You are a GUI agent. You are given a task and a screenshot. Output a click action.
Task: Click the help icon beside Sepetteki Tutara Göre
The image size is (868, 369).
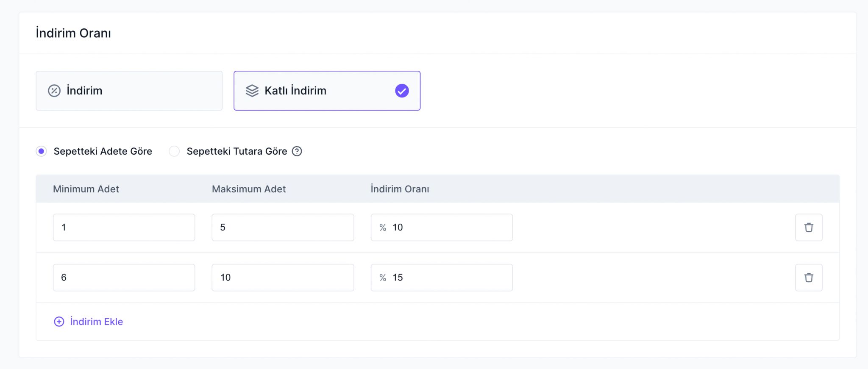coord(297,151)
